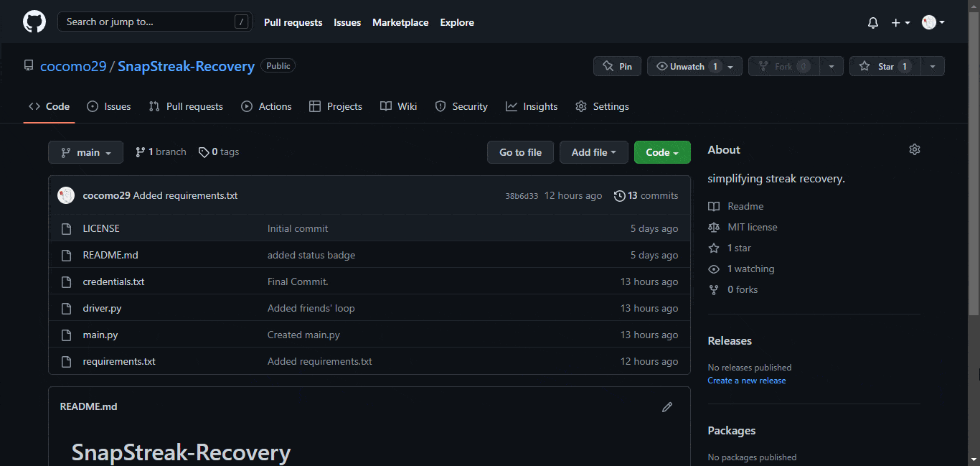Viewport: 980px width, 466px height.
Task: Expand the Fork dropdown arrow
Action: pyautogui.click(x=831, y=66)
